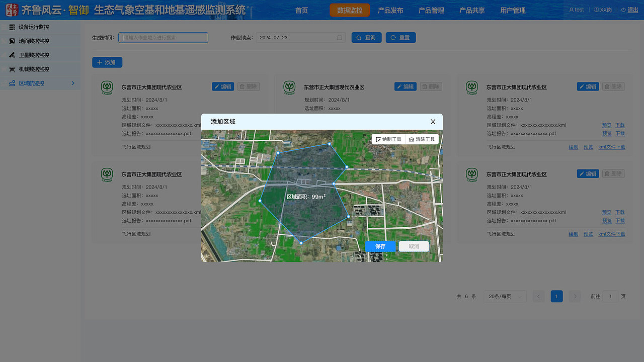Click 删除 on the top-middle card
The image size is (644, 362).
[x=431, y=86]
